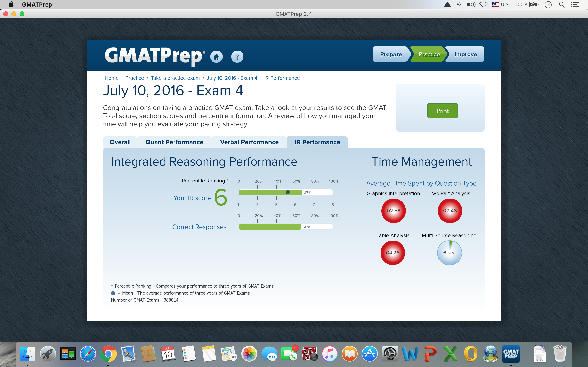
Task: Click the Graphics Interpretation 02:58 circle
Action: pyautogui.click(x=393, y=211)
